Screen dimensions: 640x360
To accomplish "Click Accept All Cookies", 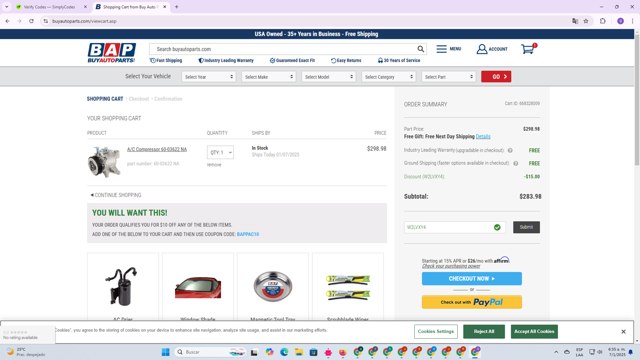I will (x=534, y=331).
